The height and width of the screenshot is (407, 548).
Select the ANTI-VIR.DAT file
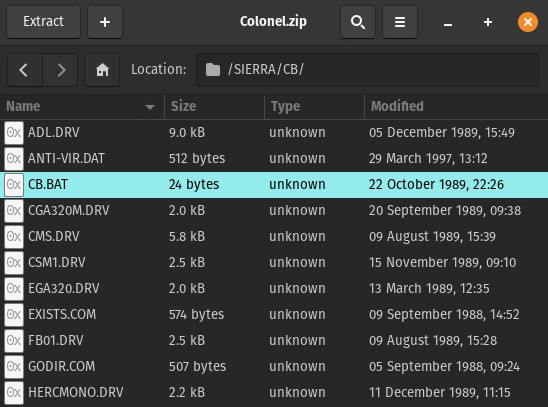[274, 159]
